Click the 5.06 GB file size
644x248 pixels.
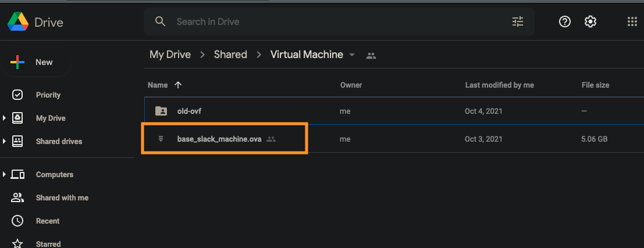595,139
